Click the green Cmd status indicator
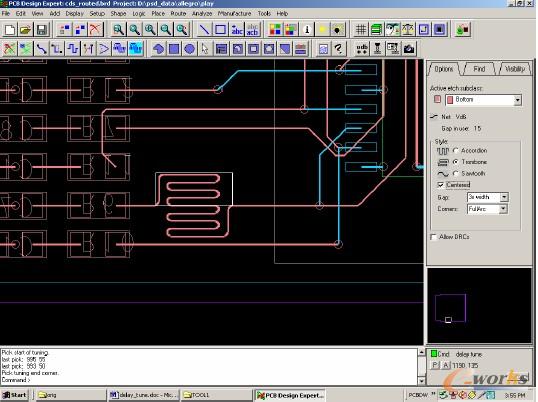The height and width of the screenshot is (402, 538). 434,354
